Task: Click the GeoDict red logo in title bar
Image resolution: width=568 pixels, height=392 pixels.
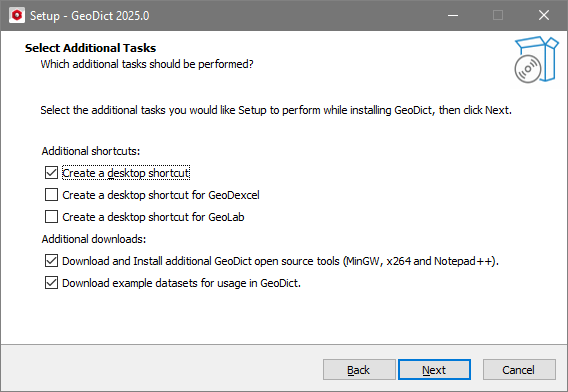Action: (17, 15)
